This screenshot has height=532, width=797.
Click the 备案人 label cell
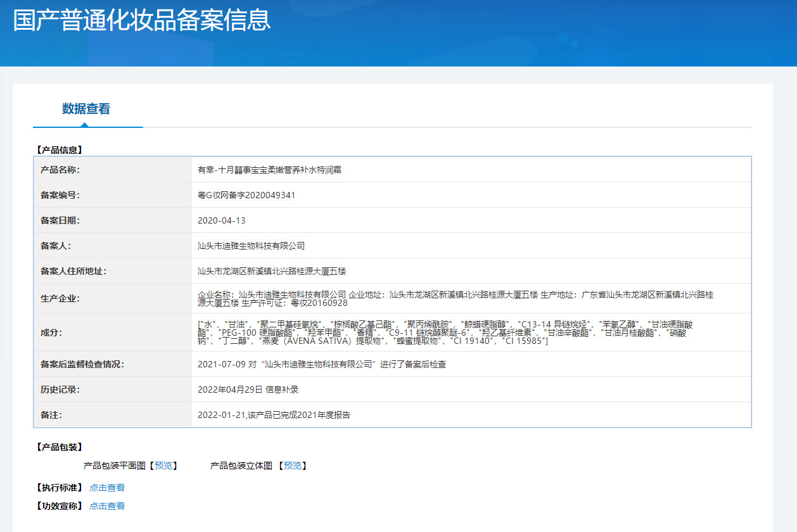[112, 246]
